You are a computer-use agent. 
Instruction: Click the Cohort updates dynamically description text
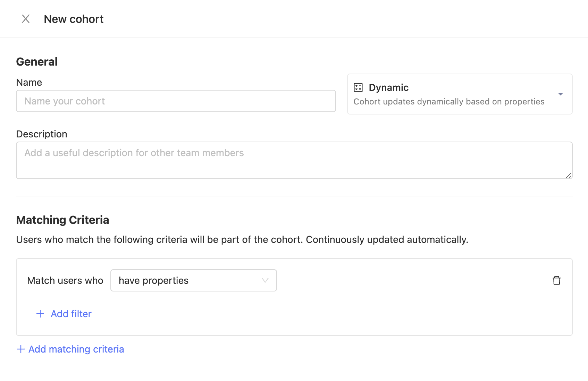[x=449, y=102]
